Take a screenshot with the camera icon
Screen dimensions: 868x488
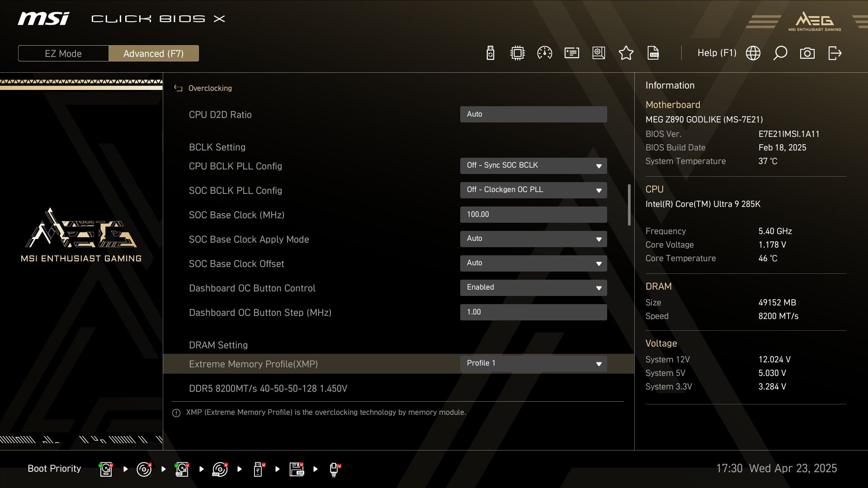(x=807, y=53)
